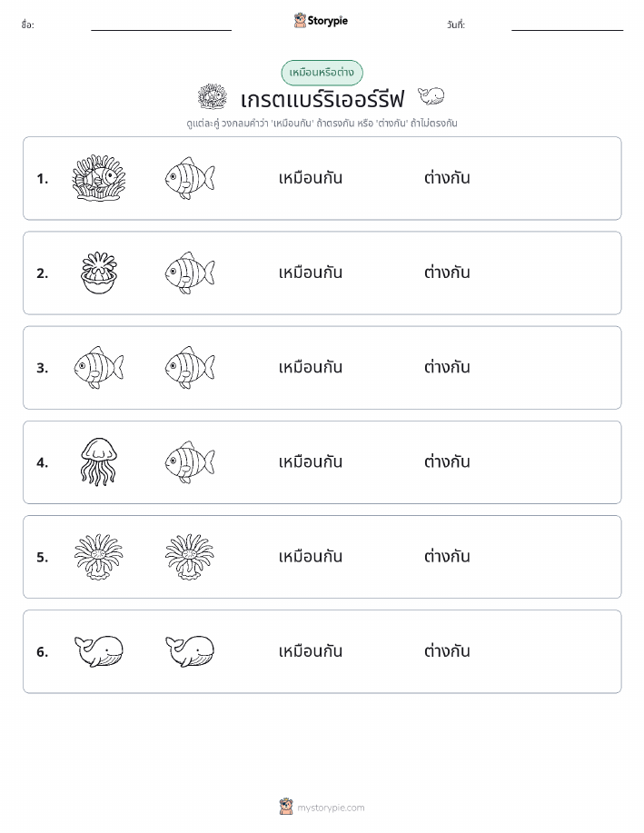Screen dimensions: 644x833
Task: Select เหมือนกัน for row 6
Action: [311, 651]
